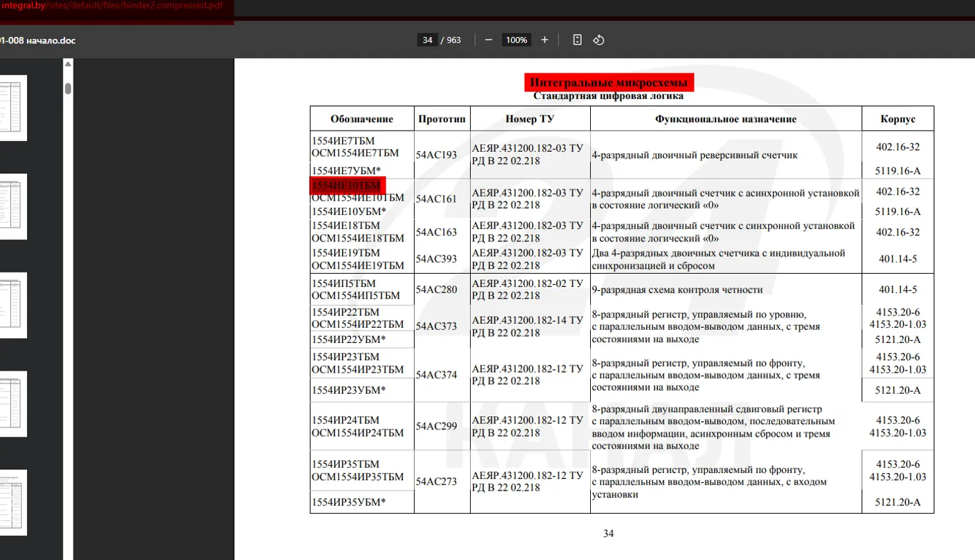
Task: Click the Функциональное назначение column header
Action: pyautogui.click(x=725, y=119)
